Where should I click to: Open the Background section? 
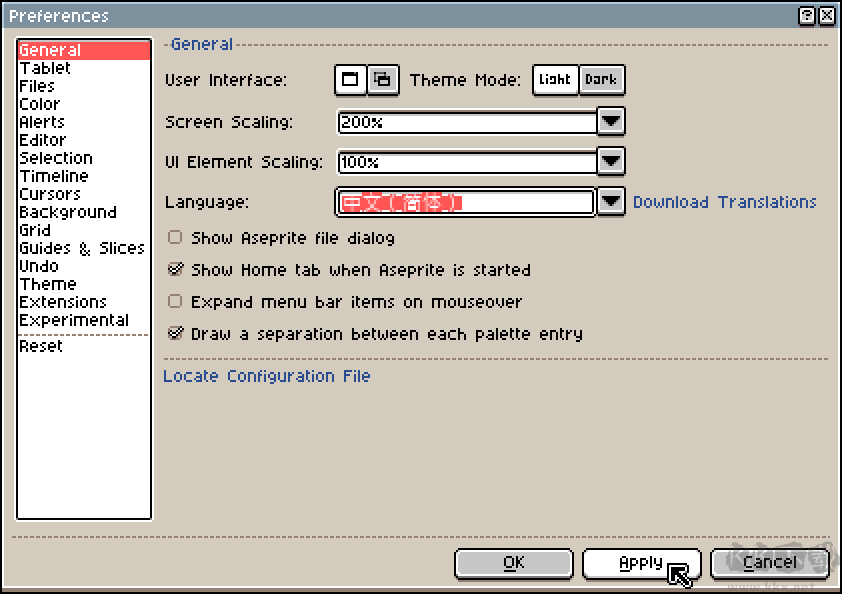coord(84,212)
